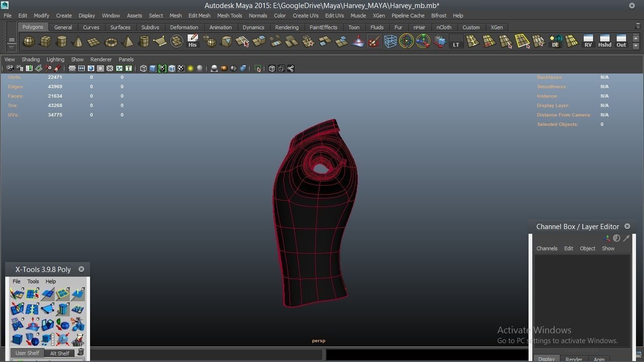Click the blue wireframe lattice shelf icon
The width and height of the screenshot is (644, 362).
(x=390, y=41)
